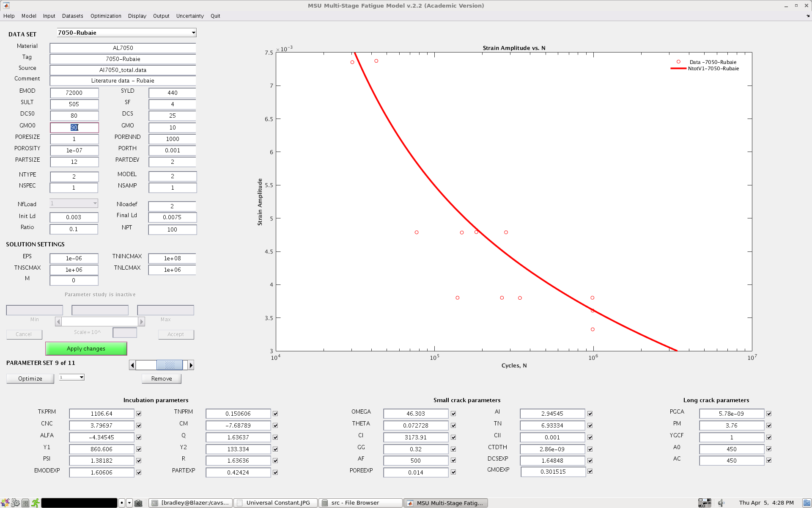Click the EMOD input field
The image size is (812, 508).
click(x=74, y=93)
